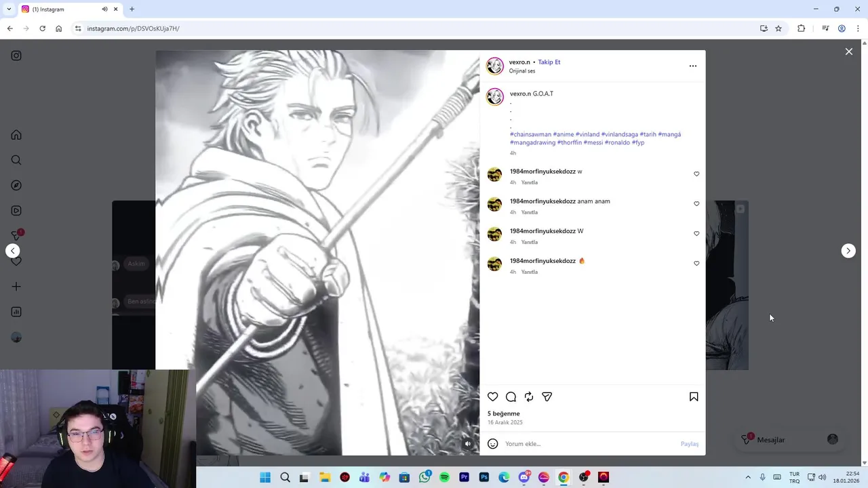Click the repost arrows icon
Viewport: 868px width, 488px height.
coord(529,396)
